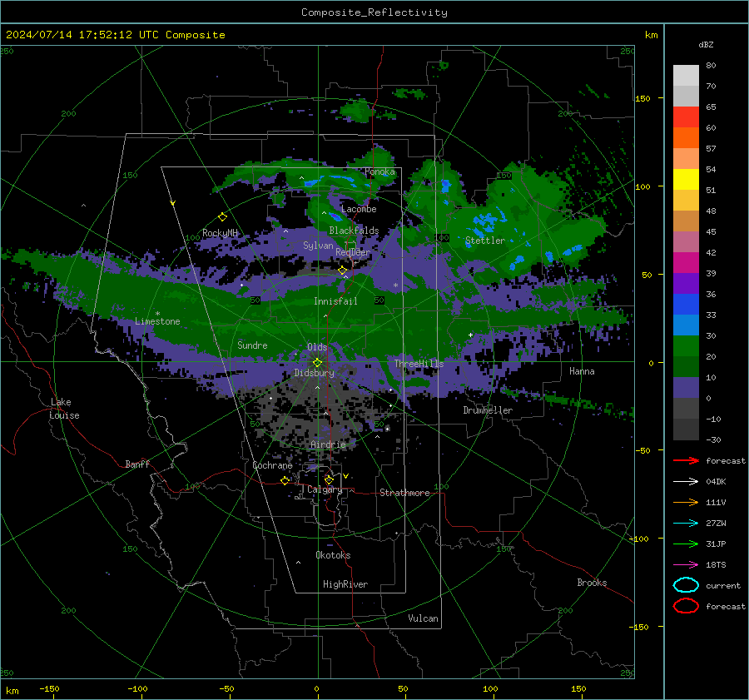Click the yellow diamond marker above Calgary

(329, 479)
